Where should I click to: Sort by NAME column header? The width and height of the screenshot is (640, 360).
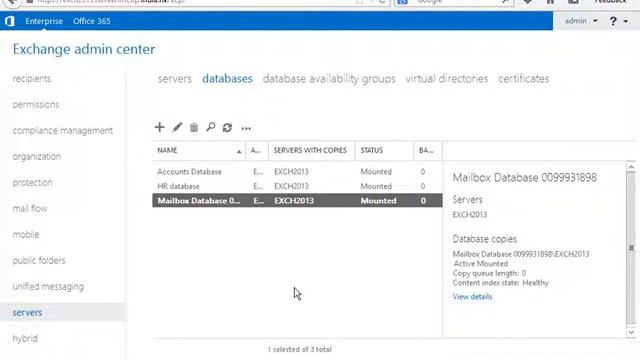199,151
